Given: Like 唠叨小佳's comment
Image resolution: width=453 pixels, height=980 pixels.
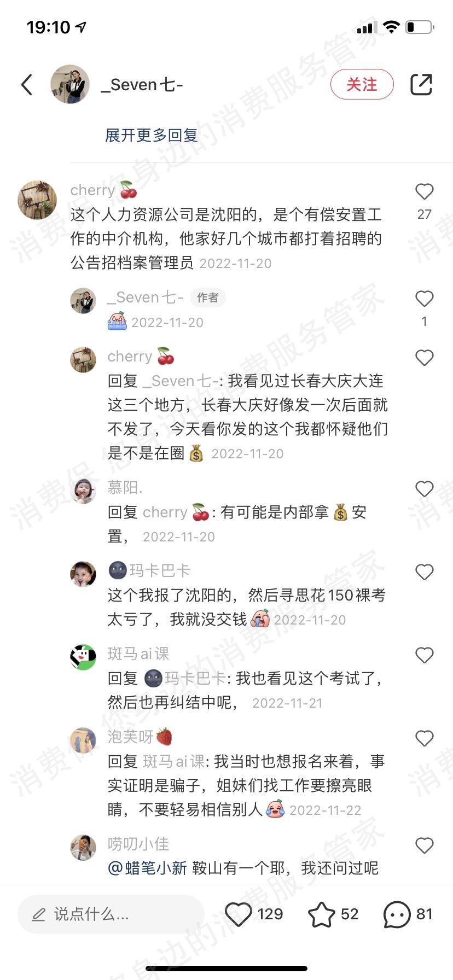Looking at the screenshot, I should [425, 845].
